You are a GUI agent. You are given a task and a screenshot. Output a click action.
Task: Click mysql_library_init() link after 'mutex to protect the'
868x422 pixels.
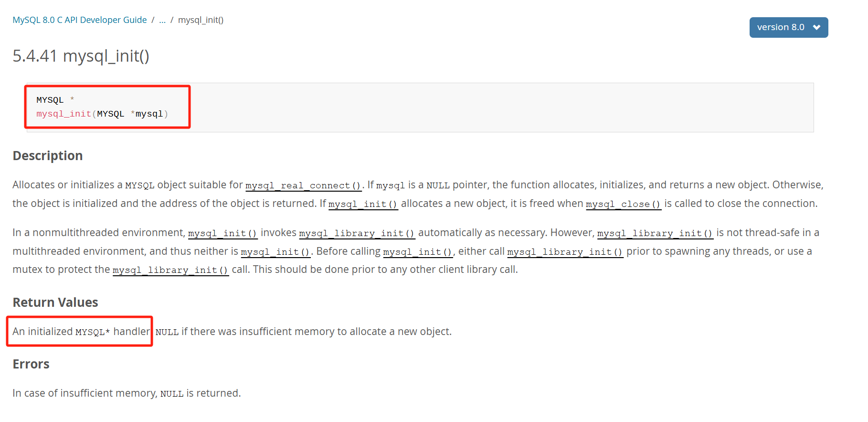pos(170,270)
